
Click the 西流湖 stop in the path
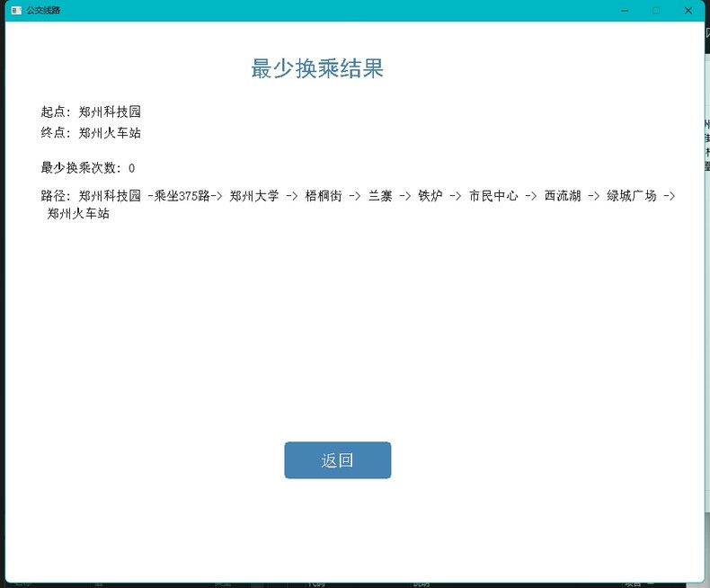(563, 196)
